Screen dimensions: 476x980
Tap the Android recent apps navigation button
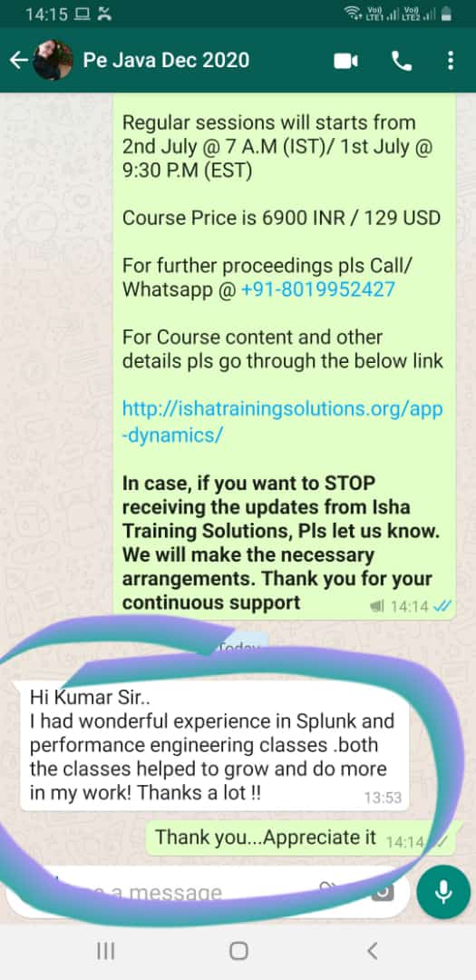pyautogui.click(x=105, y=951)
